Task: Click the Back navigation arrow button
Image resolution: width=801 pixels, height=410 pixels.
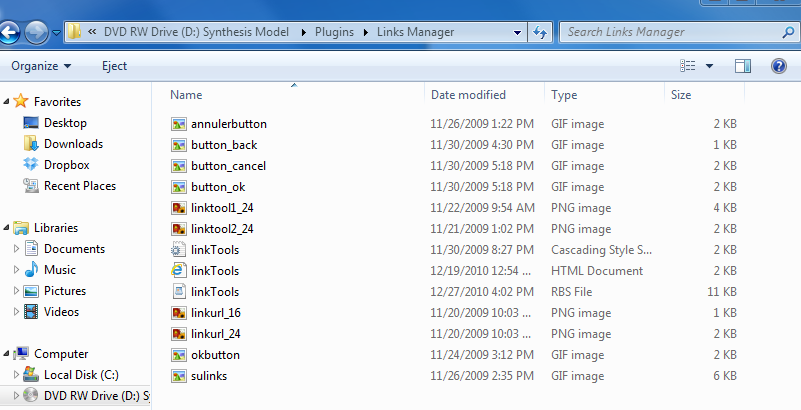Action: coord(7,33)
